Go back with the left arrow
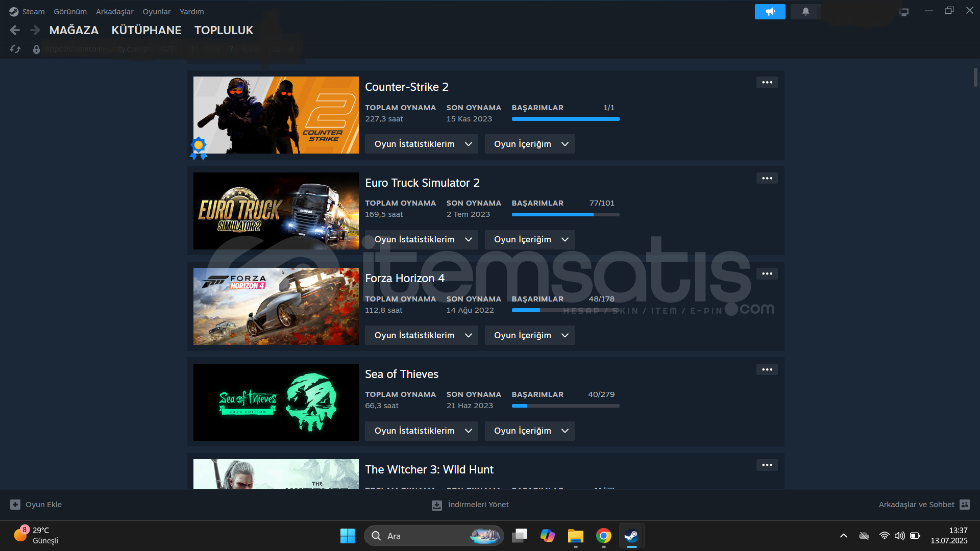This screenshot has width=980, height=551. pos(15,30)
